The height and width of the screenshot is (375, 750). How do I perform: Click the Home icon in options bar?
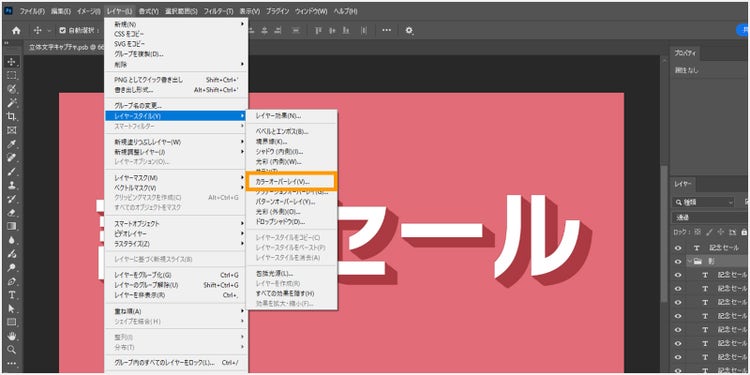(16, 31)
